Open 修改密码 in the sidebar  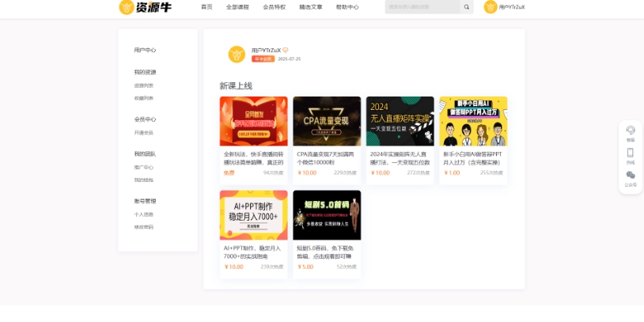click(x=144, y=227)
